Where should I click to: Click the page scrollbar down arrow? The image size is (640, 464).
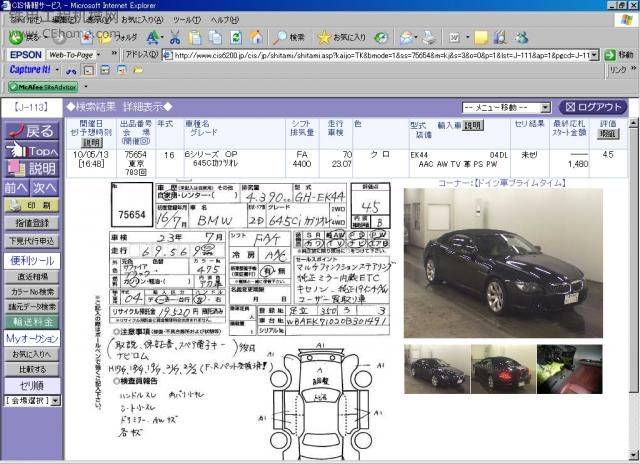(x=633, y=455)
